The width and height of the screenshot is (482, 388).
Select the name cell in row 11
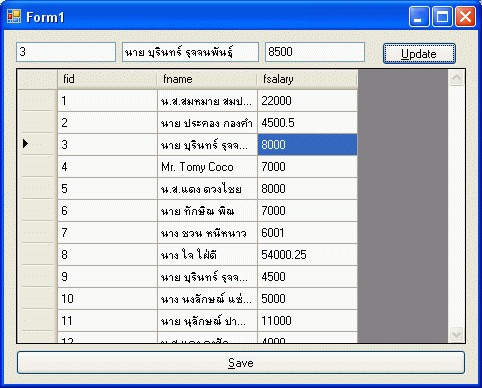coord(207,321)
